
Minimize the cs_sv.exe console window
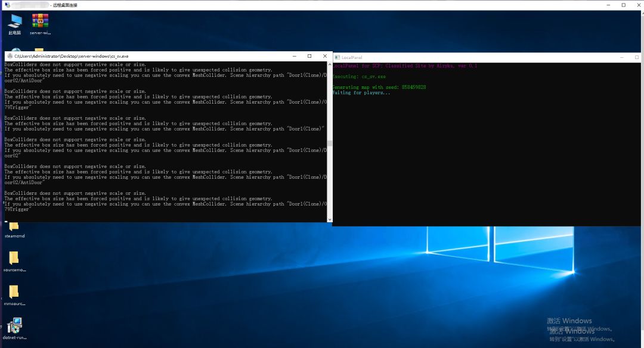295,56
